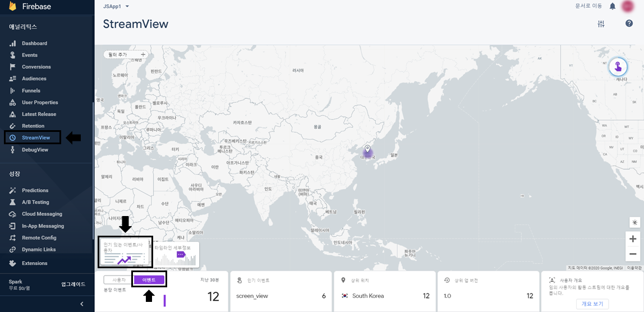Open Conversions from the sidebar
This screenshot has width=644, height=312.
tap(36, 67)
